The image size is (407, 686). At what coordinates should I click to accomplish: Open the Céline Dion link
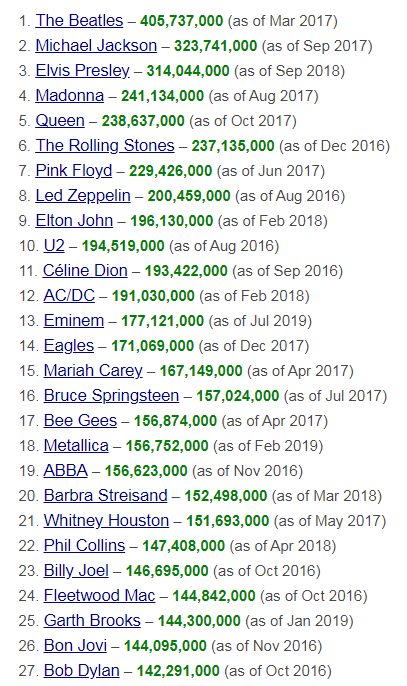click(85, 270)
